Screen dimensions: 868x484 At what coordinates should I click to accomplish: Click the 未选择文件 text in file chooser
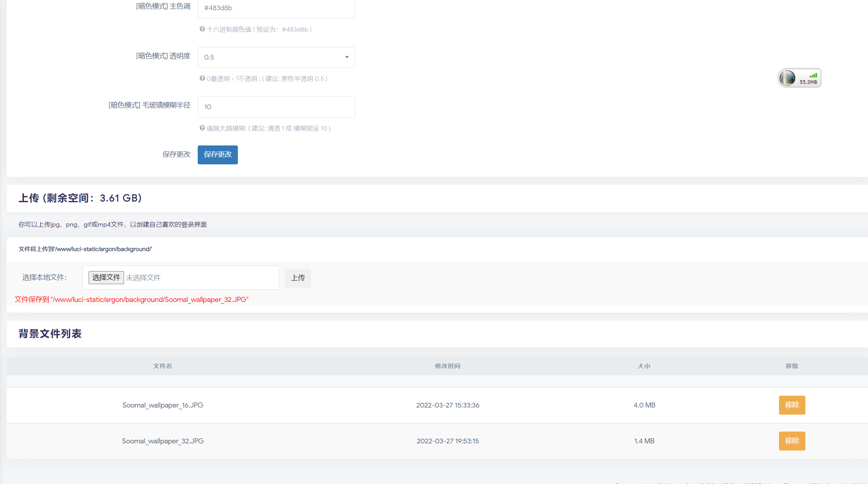[143, 278]
